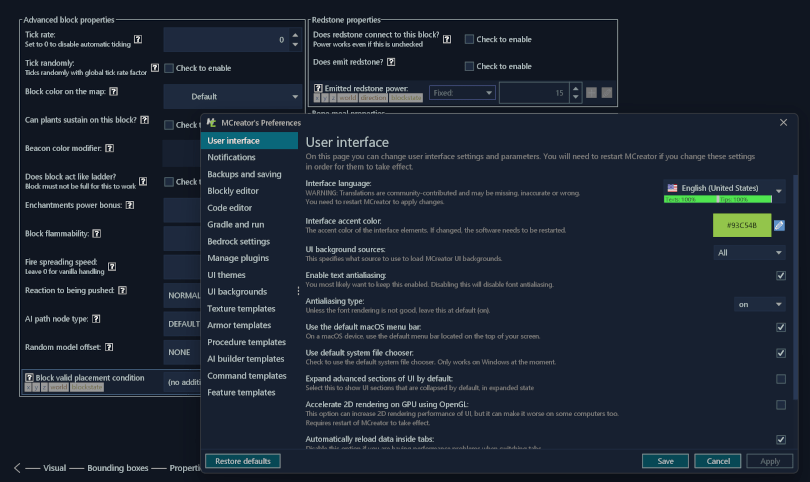Image resolution: width=810 pixels, height=482 pixels.
Task: Open Fixed redstone power type dropdown
Action: (x=462, y=93)
